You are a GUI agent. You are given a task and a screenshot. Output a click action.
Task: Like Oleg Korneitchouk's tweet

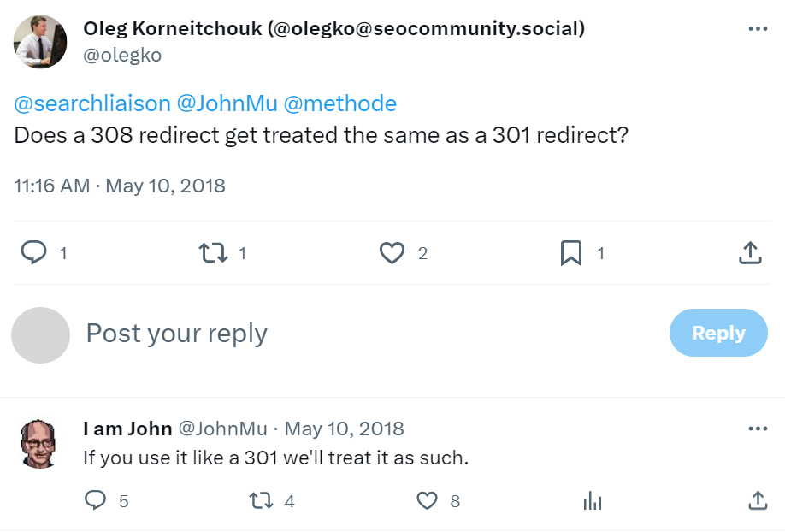point(392,252)
